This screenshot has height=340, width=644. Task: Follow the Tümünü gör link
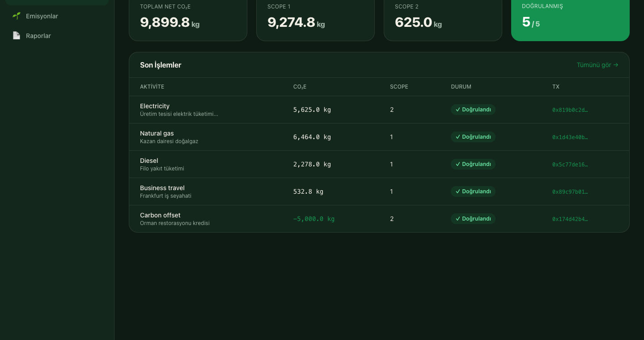tap(597, 65)
